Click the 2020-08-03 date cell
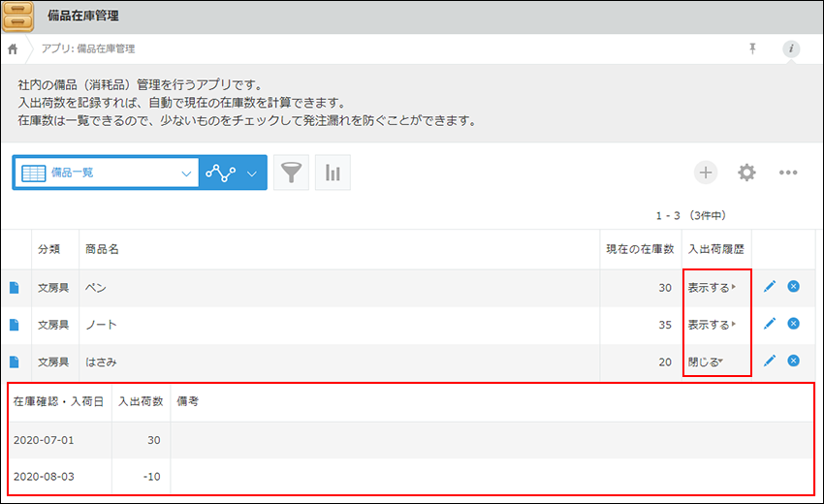Viewport: 824px width, 504px height. click(x=44, y=477)
